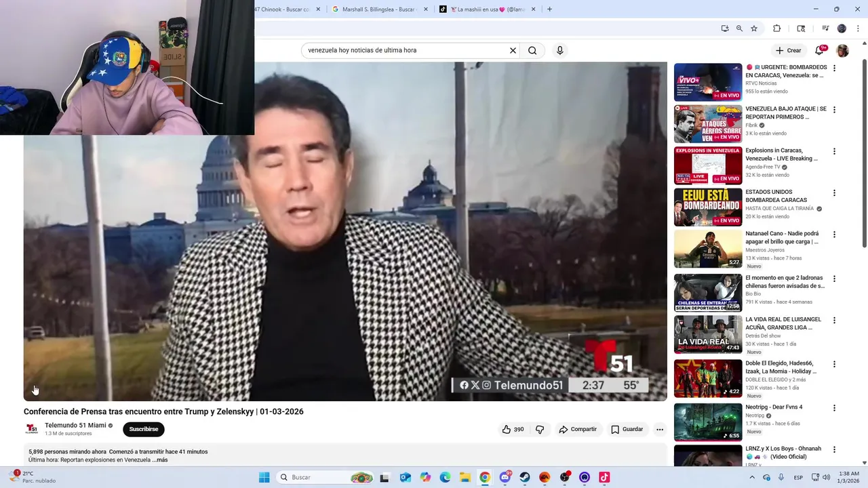Open VENEZUELA BAJO ATAQUE video thumbnail
868x488 pixels.
[708, 124]
